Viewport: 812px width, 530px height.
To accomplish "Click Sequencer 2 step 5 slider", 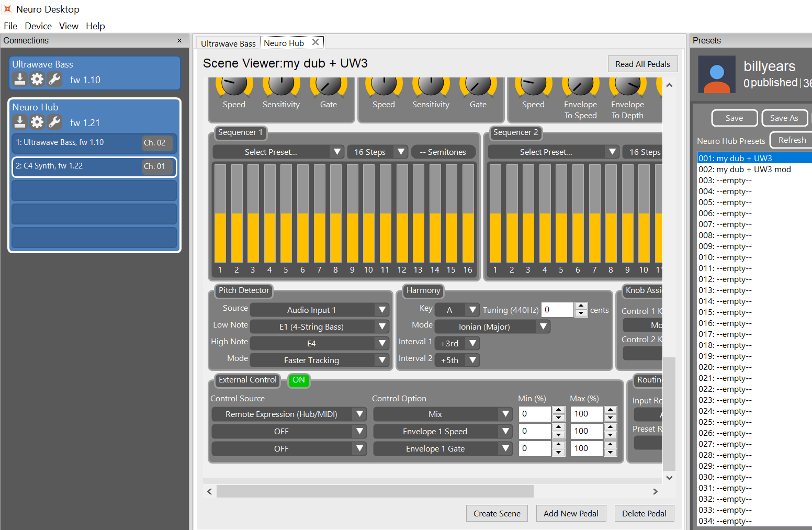I will (561, 213).
